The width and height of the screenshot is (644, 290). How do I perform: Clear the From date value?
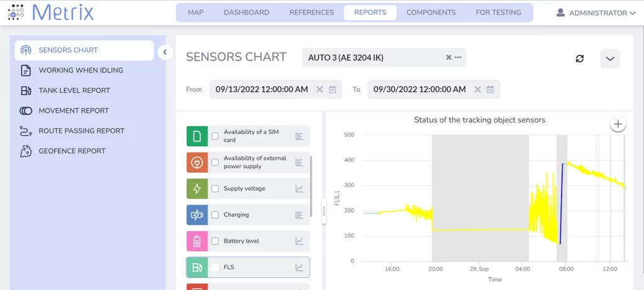(319, 89)
